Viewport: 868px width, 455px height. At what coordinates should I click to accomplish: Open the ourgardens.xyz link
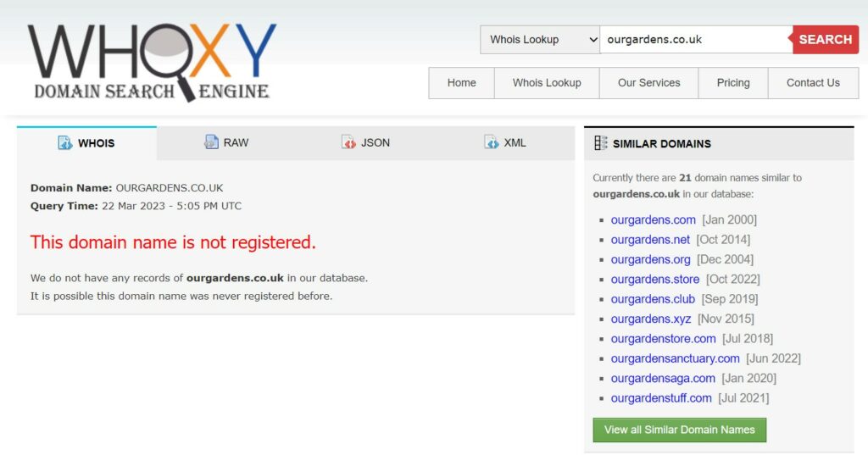coord(651,319)
